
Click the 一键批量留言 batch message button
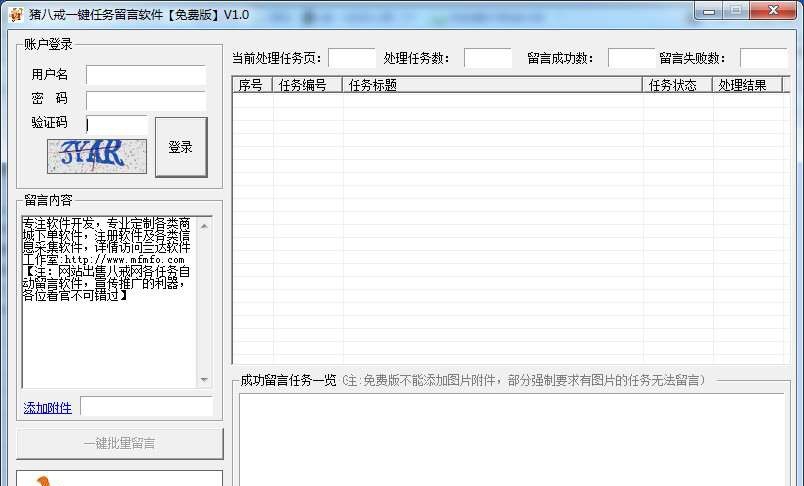(x=120, y=443)
